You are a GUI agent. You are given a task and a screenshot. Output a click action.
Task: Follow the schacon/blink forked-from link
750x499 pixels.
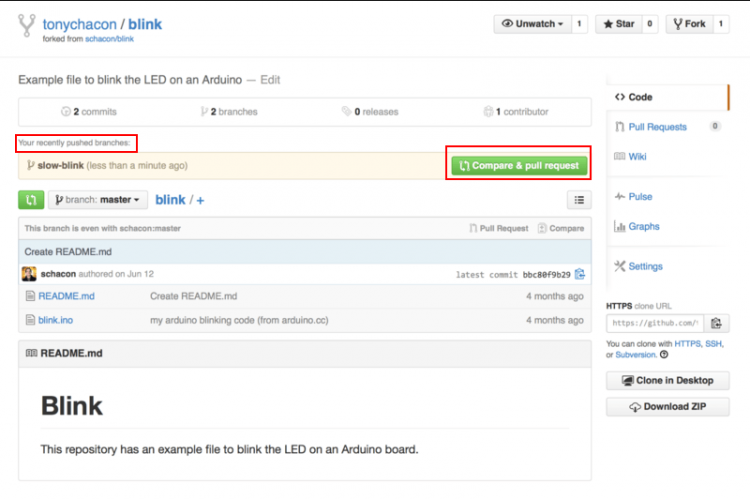pos(109,39)
